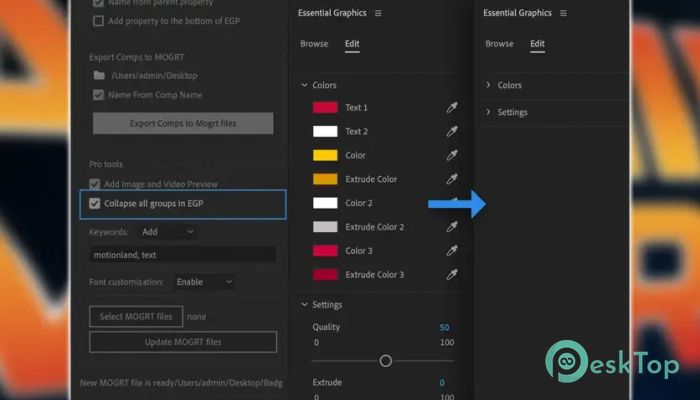Use the eyedropper beside Color 3
This screenshot has width=700, height=400.
pos(452,251)
